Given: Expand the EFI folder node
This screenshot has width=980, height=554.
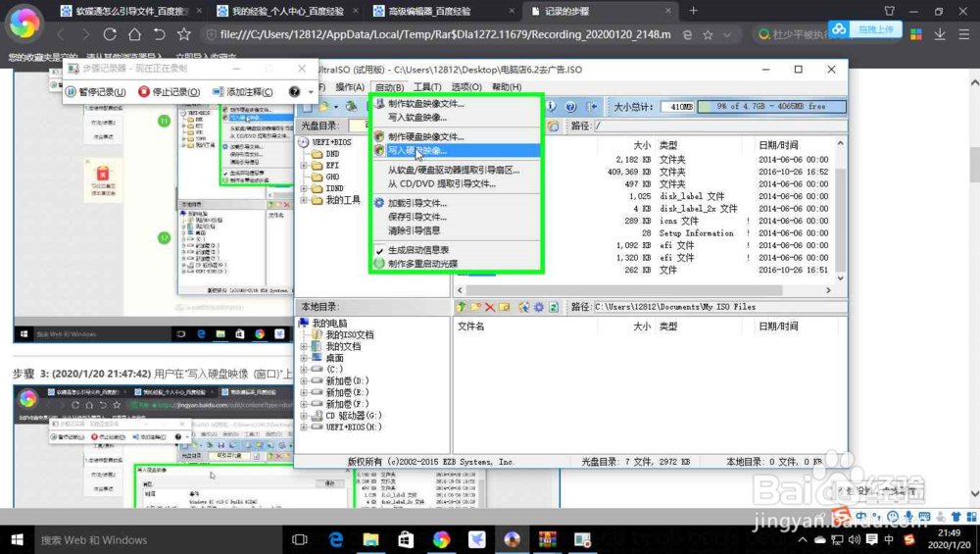Looking at the screenshot, I should tap(305, 166).
